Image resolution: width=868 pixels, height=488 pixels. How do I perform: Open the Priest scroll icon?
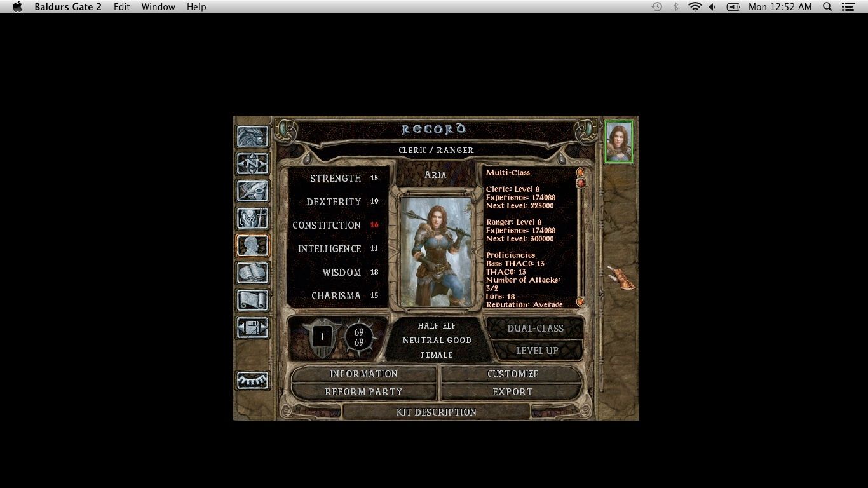[x=252, y=301]
